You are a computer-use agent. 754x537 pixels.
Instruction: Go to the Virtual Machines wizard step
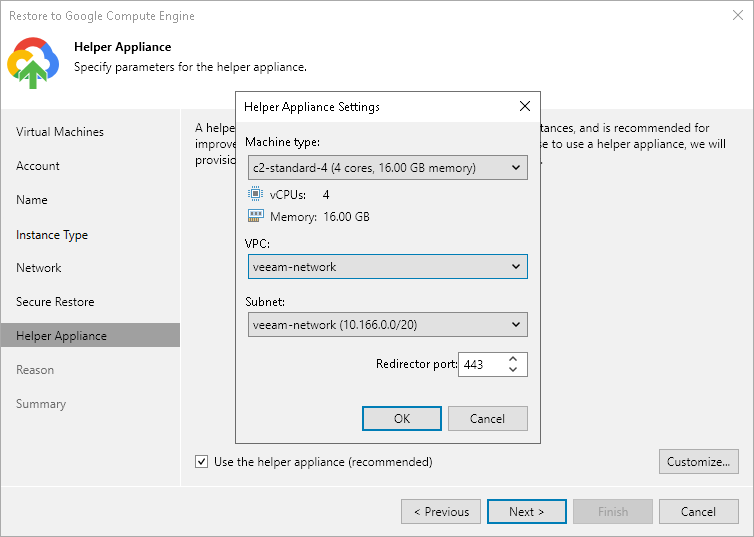pyautogui.click(x=60, y=132)
